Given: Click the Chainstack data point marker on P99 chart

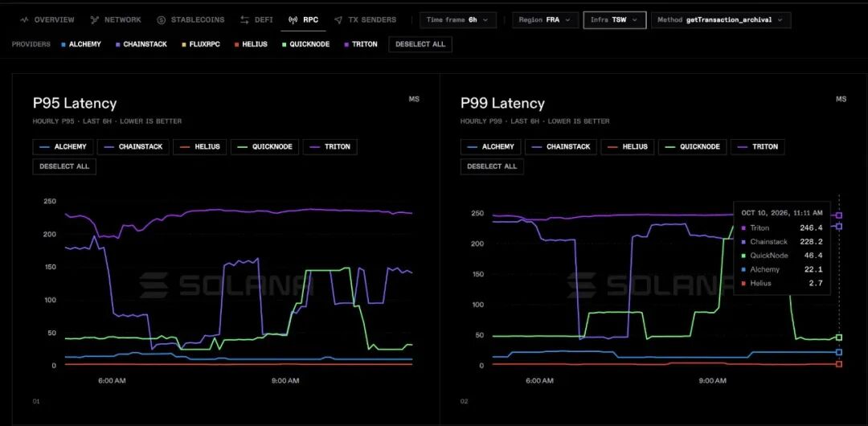Looking at the screenshot, I should pos(839,227).
